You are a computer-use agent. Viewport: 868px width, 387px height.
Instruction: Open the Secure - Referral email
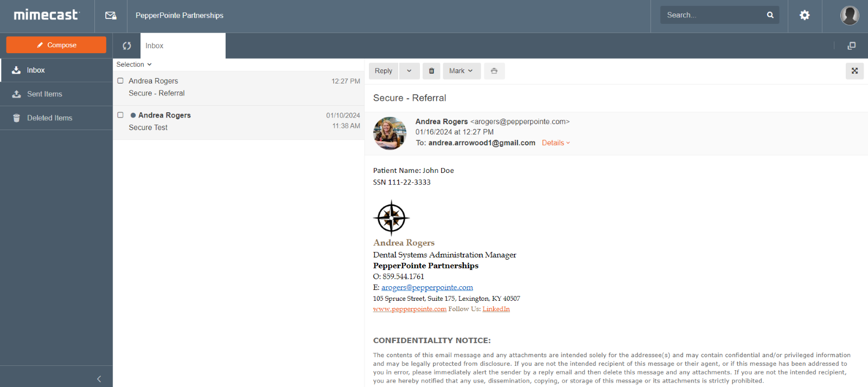pos(239,88)
